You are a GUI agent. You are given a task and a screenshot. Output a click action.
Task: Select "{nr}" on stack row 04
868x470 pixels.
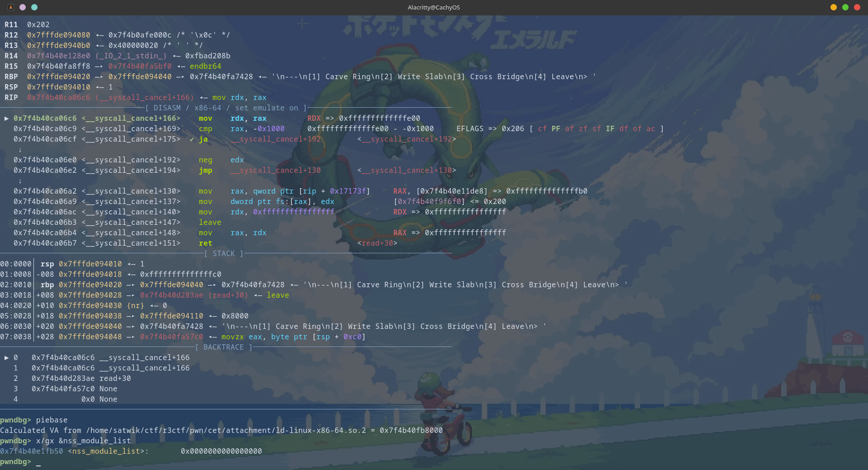coord(136,305)
